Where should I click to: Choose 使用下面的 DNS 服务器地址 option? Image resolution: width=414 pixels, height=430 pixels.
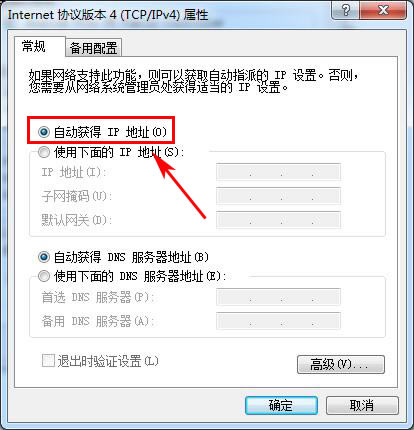click(44, 276)
